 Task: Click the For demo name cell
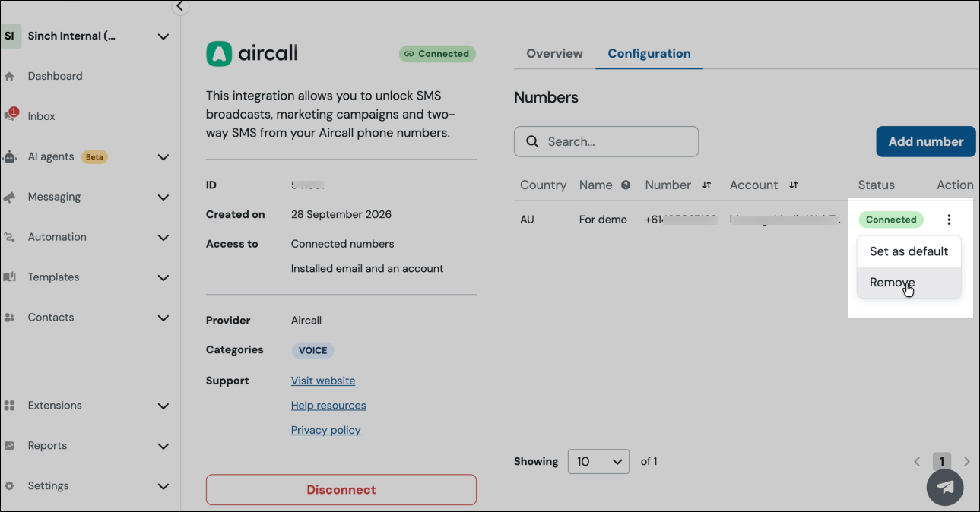tap(603, 220)
